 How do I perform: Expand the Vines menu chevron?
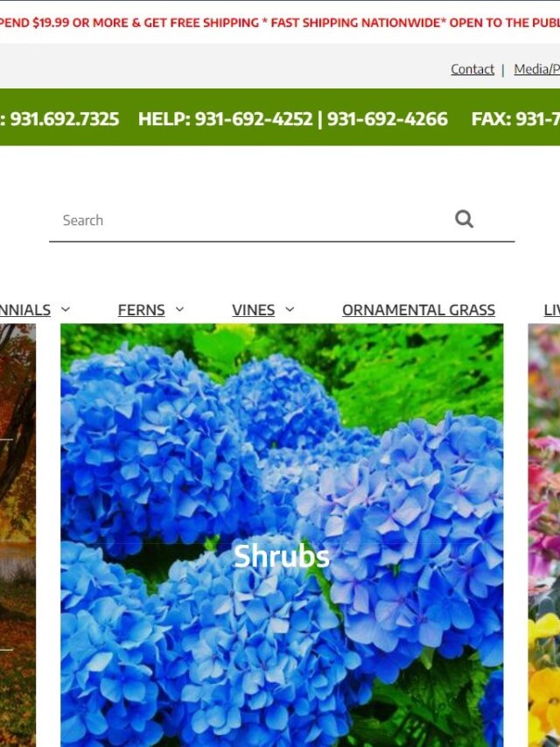click(290, 310)
